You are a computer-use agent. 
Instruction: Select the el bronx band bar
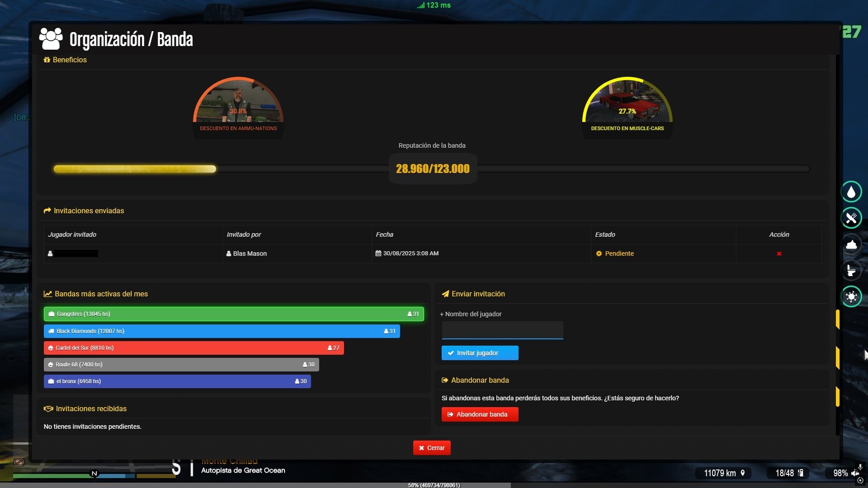tap(177, 381)
